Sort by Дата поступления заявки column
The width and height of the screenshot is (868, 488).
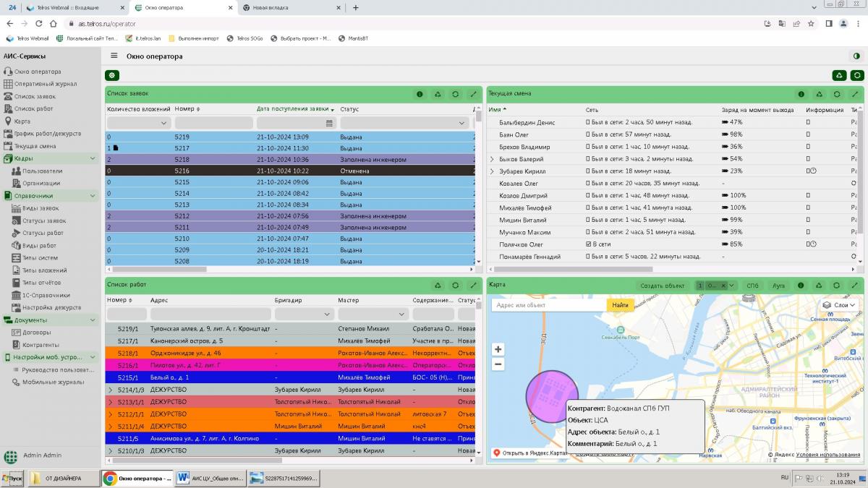[x=295, y=109]
